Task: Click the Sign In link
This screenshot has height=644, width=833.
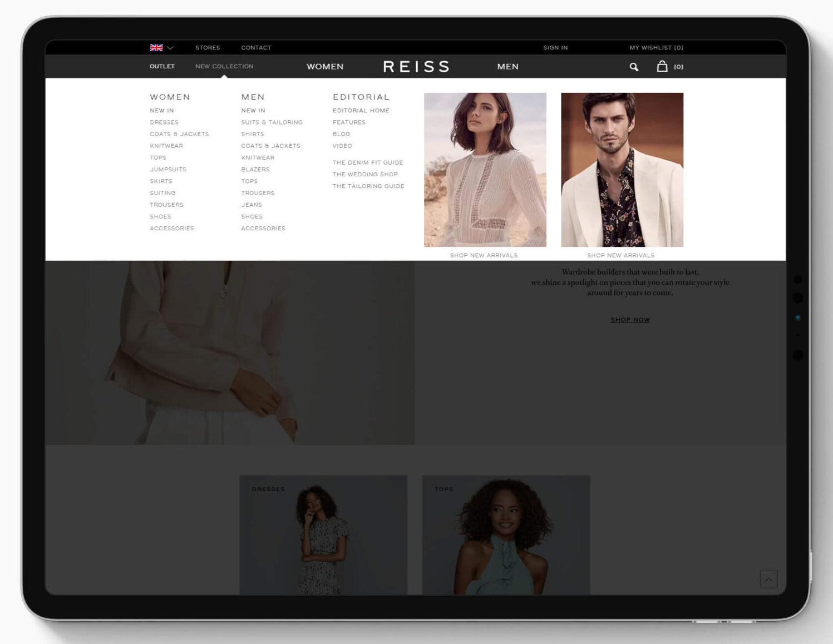Action: 555,48
